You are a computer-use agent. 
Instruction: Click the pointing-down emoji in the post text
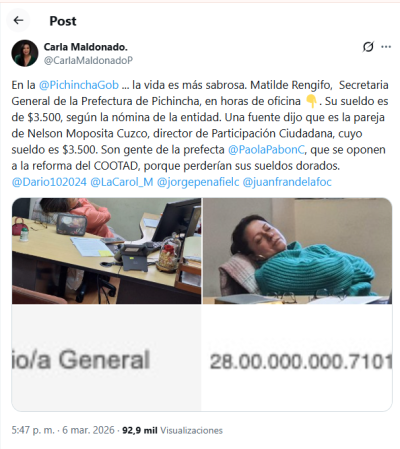click(311, 101)
